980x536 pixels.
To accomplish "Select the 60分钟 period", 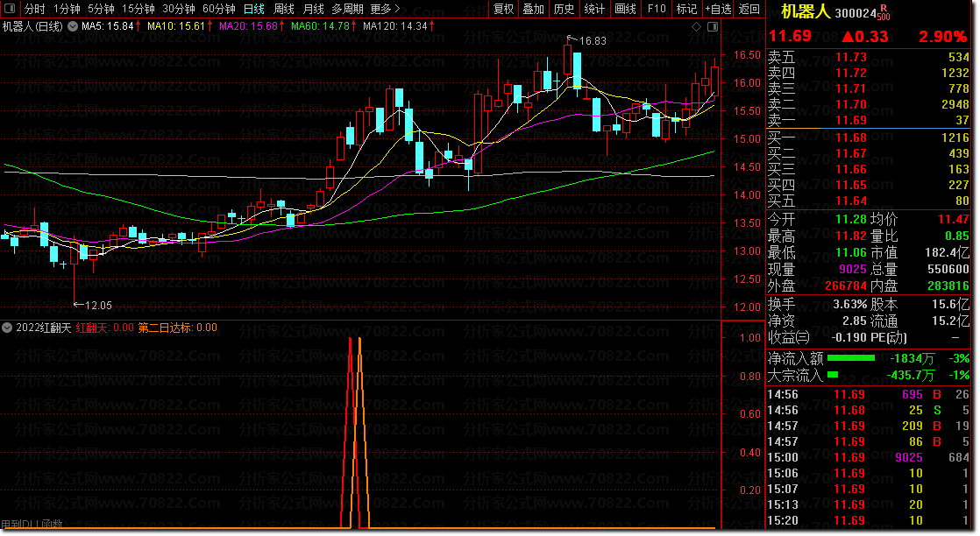I will coord(219,9).
